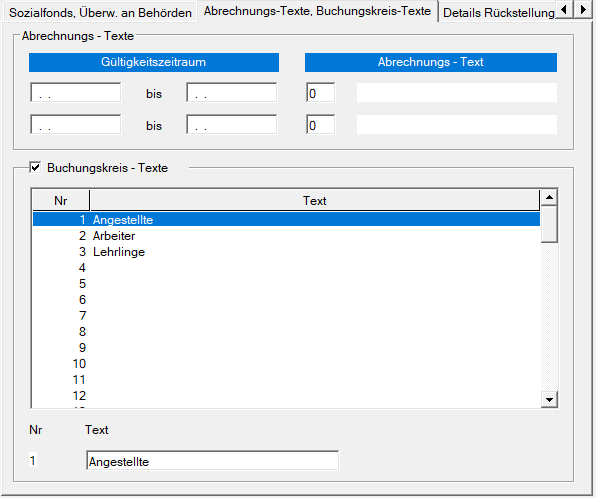Screen dimensions: 596x498
Task: Click the Text column header
Action: pyautogui.click(x=315, y=200)
